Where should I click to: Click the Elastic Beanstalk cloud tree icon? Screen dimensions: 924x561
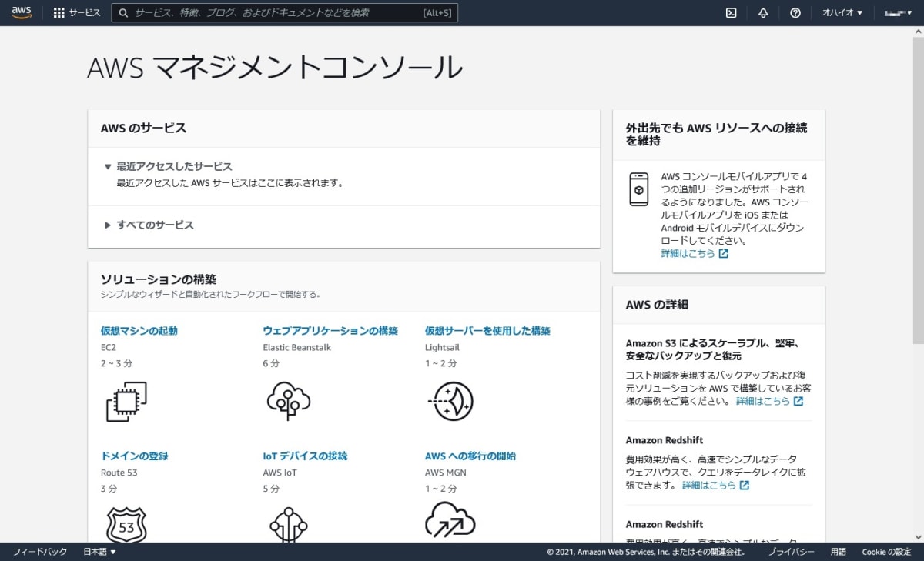tap(288, 400)
